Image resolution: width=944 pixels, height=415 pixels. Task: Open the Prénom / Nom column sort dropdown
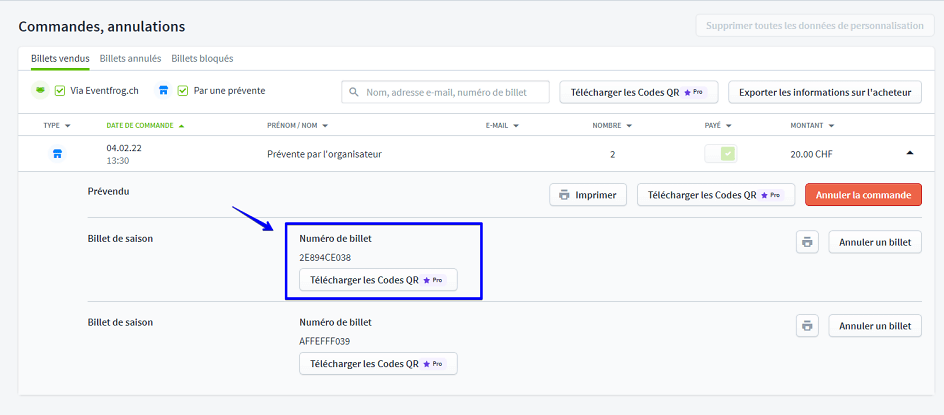(x=297, y=126)
